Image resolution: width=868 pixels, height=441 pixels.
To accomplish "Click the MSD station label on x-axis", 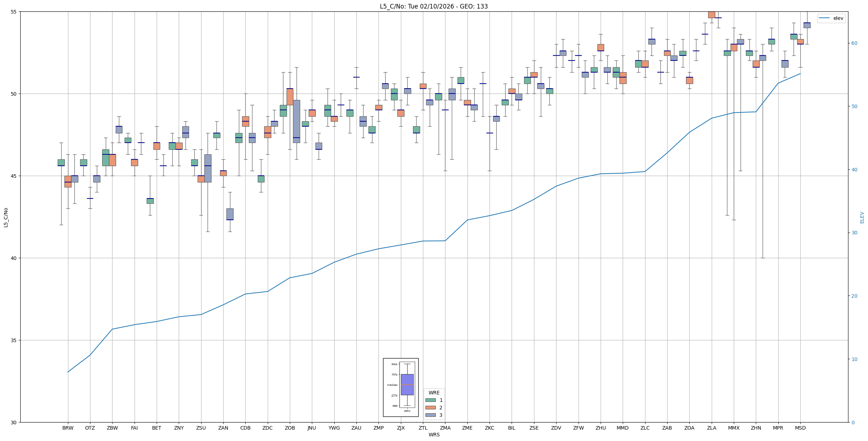I will tap(800, 428).
